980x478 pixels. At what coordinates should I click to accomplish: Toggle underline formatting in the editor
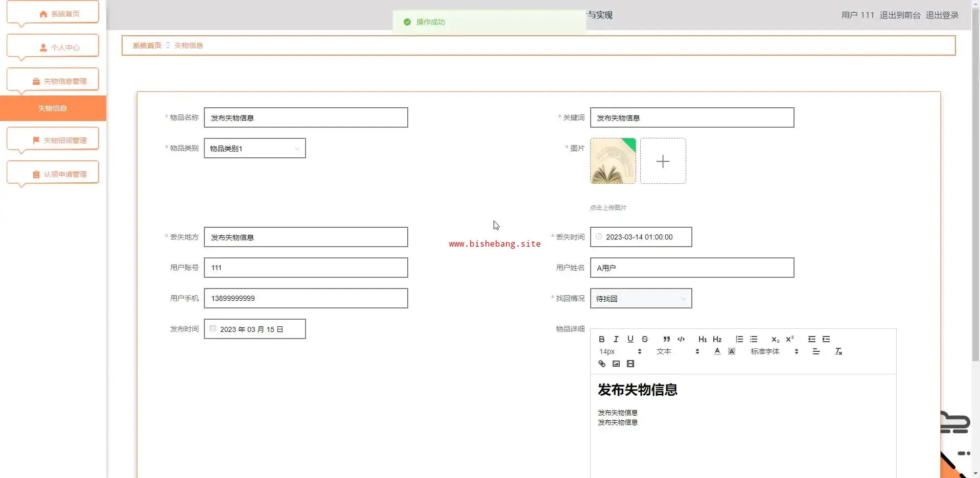[631, 339]
